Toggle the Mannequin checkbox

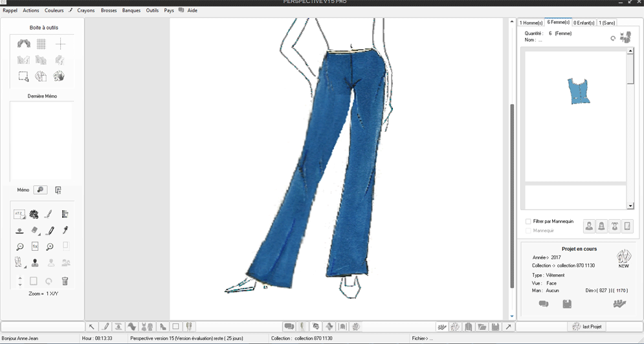[528, 230]
